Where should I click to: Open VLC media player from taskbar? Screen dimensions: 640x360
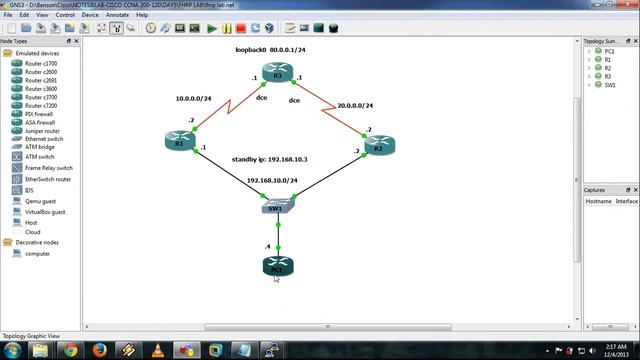pos(158,350)
